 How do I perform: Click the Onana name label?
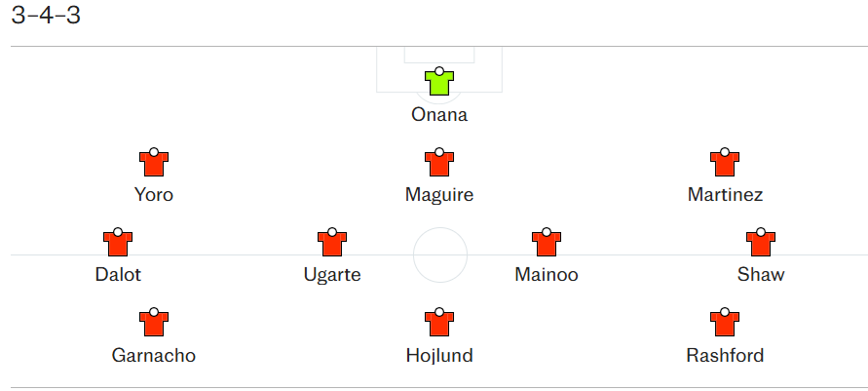439,115
